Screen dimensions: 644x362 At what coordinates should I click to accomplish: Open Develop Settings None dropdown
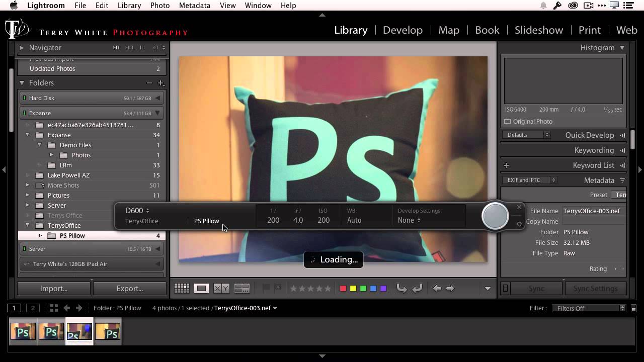[x=409, y=220]
